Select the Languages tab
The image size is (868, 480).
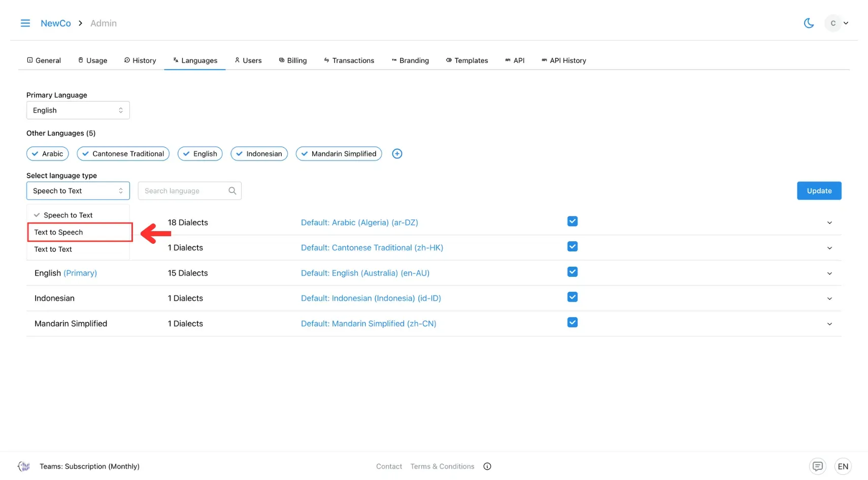pyautogui.click(x=195, y=60)
